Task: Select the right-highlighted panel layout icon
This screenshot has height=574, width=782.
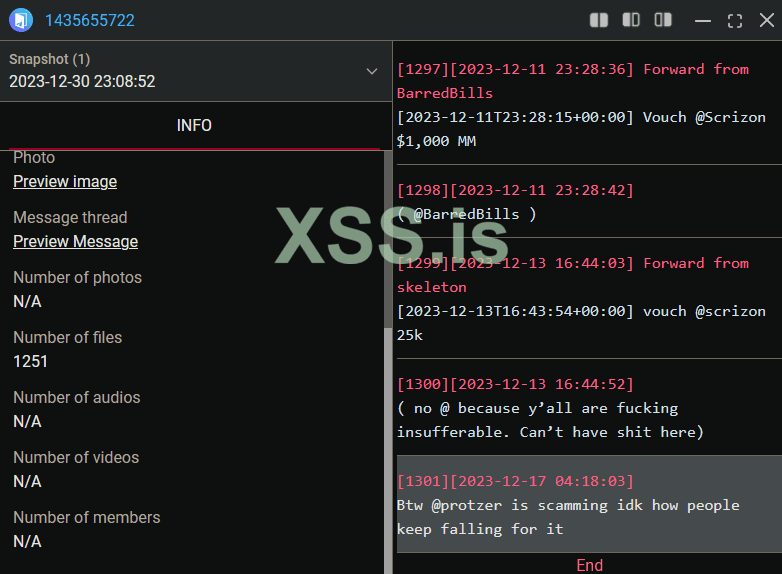Action: pos(663,20)
